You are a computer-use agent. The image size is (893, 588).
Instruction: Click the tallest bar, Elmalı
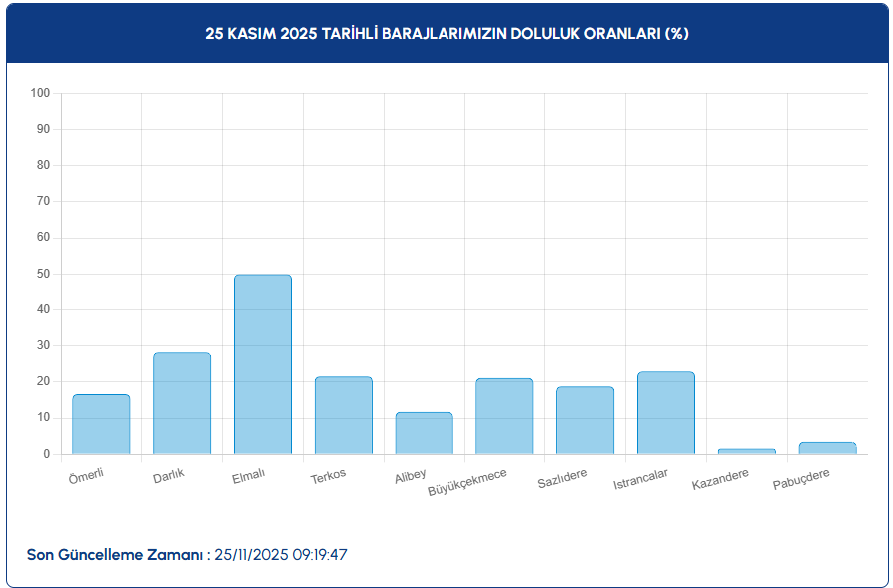(263, 364)
